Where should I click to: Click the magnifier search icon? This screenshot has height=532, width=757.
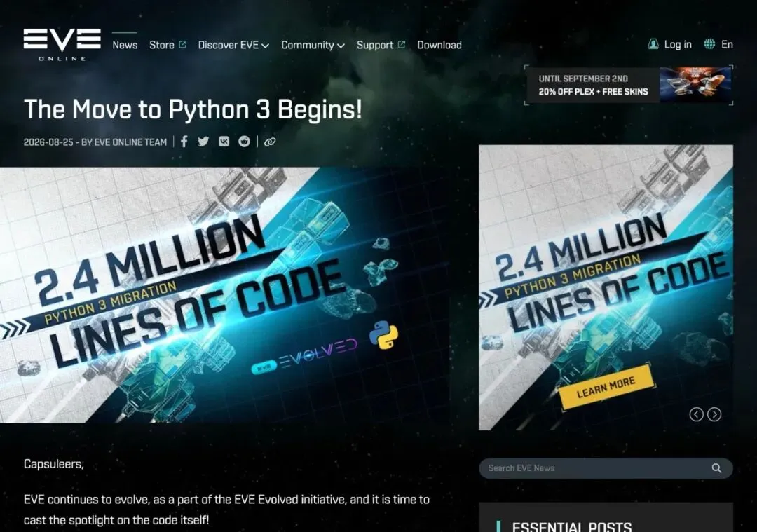[716, 468]
